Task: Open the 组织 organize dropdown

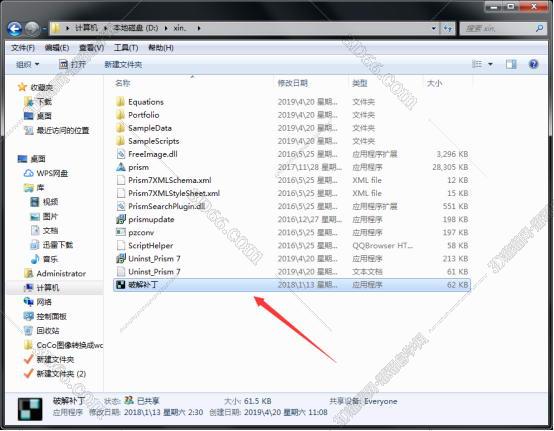Action: [x=28, y=65]
